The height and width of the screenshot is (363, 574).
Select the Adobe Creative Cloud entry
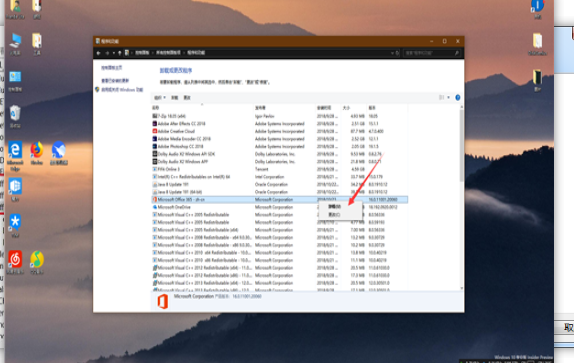(x=280, y=131)
